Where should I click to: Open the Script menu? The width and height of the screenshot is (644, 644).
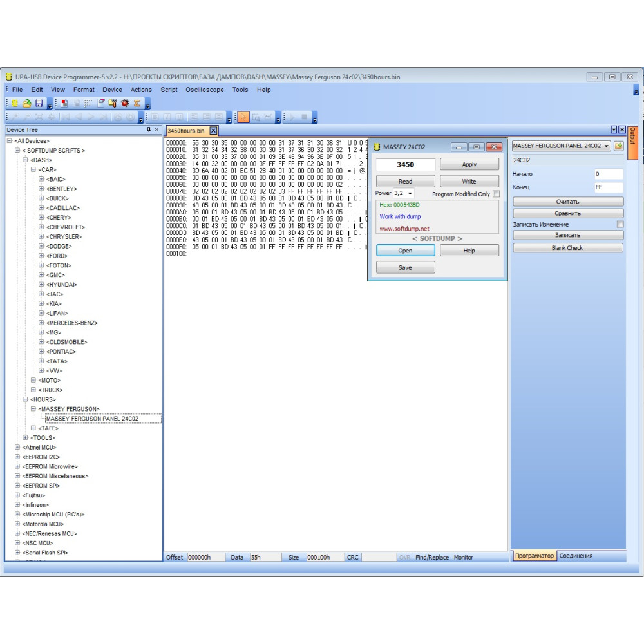[169, 90]
